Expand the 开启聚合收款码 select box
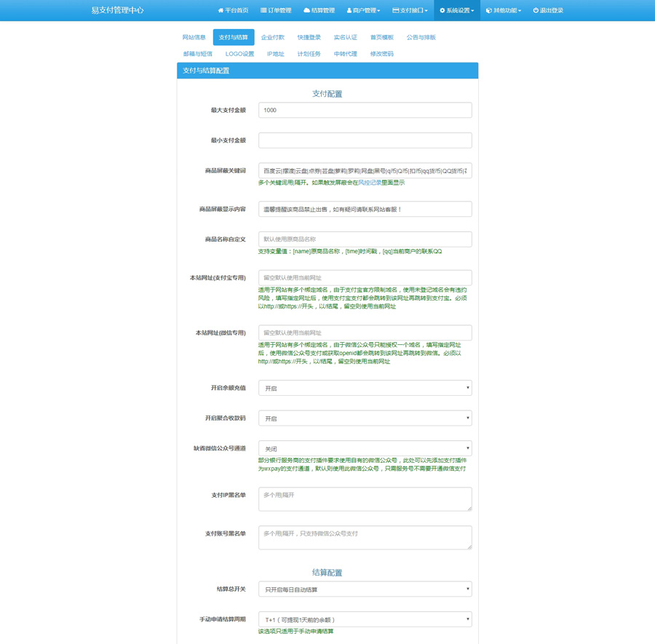 click(365, 418)
